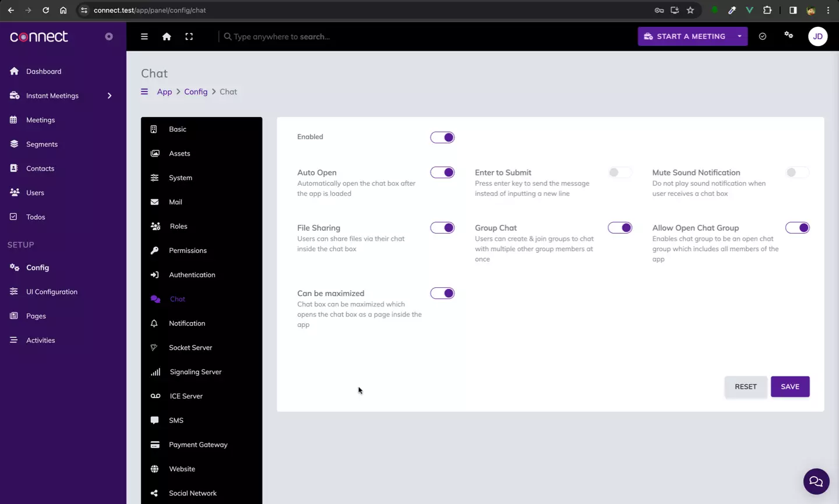Click the Website globe icon
Viewport: 839px width, 504px height.
[154, 469]
